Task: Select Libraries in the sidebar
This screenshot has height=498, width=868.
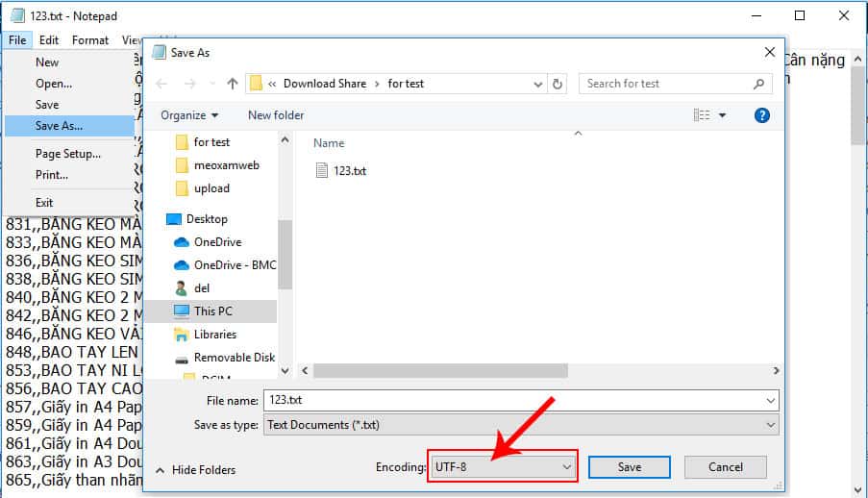Action: [214, 335]
